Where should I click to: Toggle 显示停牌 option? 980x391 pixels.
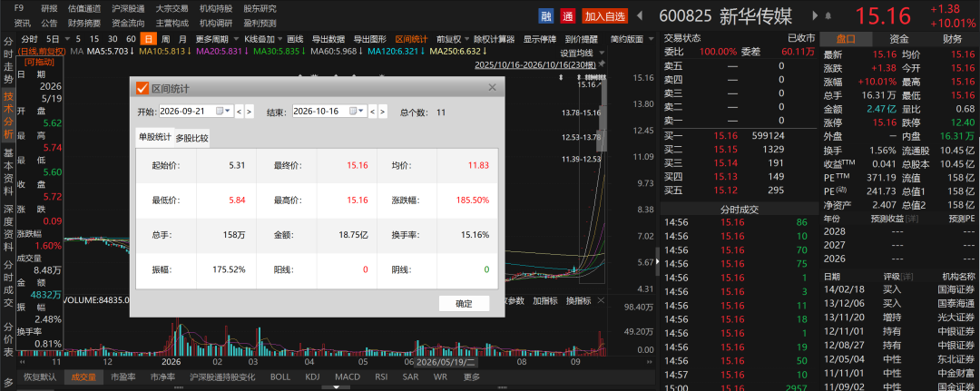click(539, 39)
